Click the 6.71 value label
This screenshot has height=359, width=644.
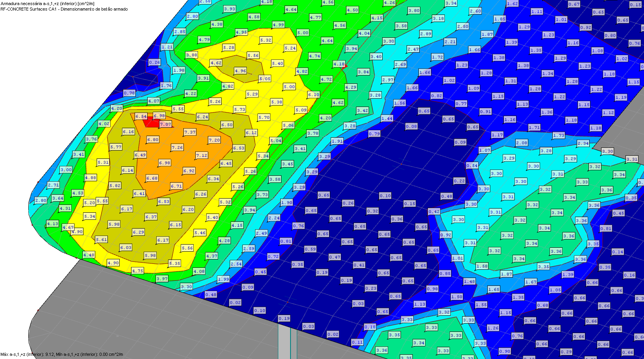(177, 186)
